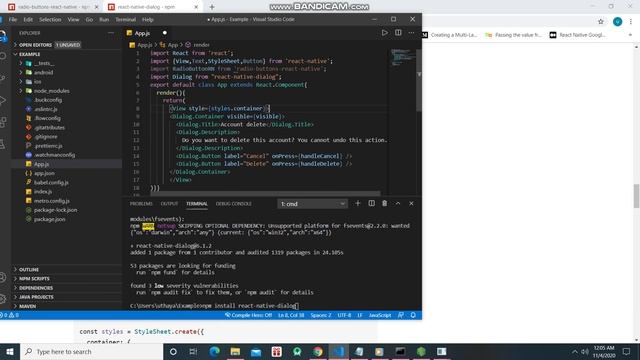640x360 pixels.
Task: Open Chrome profile avatar
Action: [x=617, y=22]
